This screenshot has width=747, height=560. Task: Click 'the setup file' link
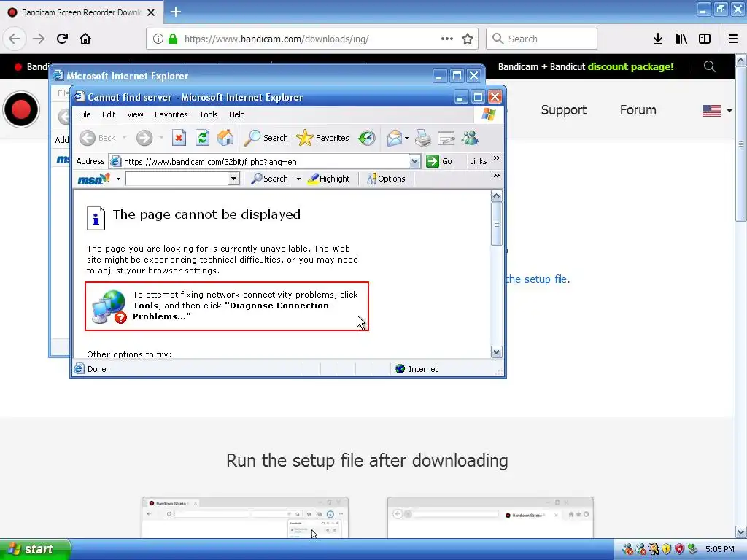tap(538, 279)
